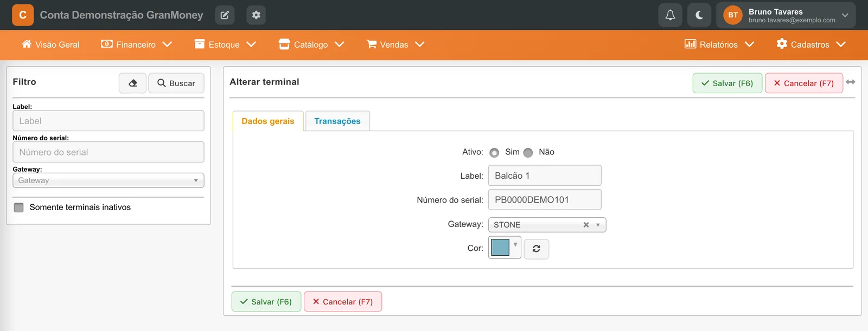868x331 pixels.
Task: Click the Label field containing Balcão 1
Action: click(545, 176)
